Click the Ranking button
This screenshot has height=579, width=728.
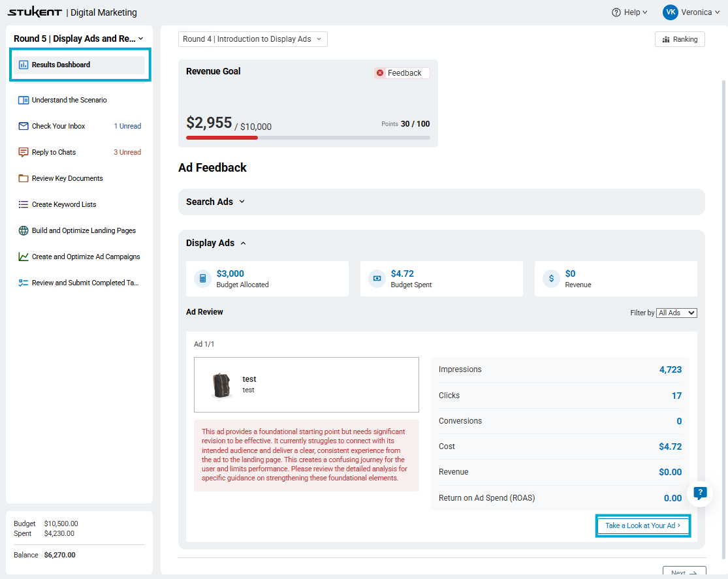(x=680, y=39)
